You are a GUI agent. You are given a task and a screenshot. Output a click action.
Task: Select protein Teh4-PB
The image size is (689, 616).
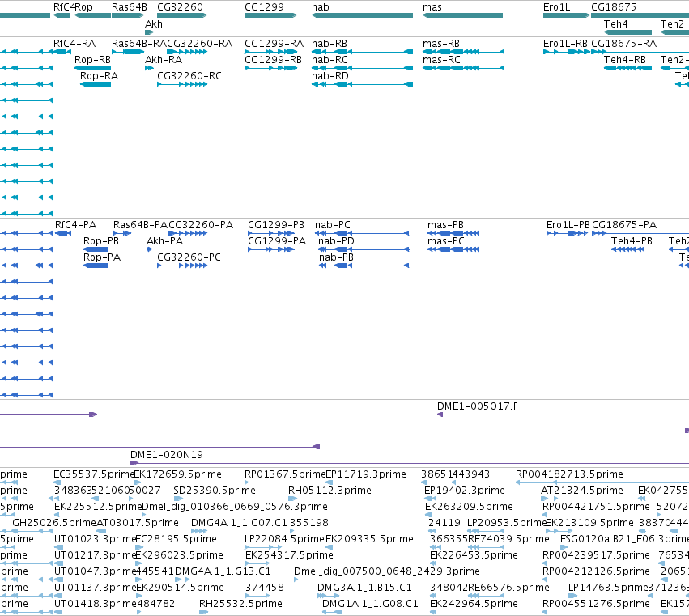click(x=632, y=241)
